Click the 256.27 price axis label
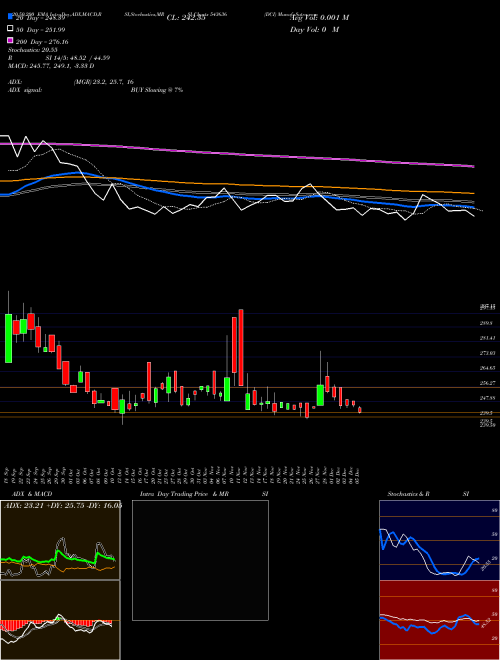Image resolution: width=500 pixels, height=660 pixels. click(488, 383)
